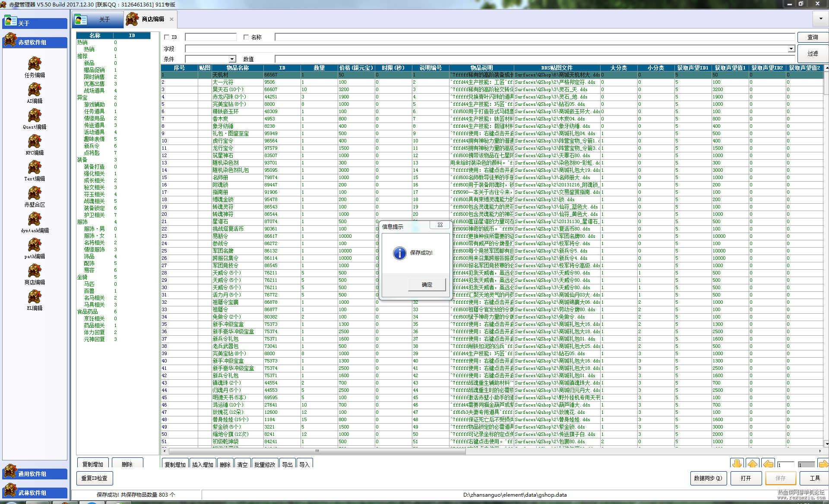829x504 pixels.
Task: Switch to the 商店编辑 tab
Action: (x=150, y=19)
